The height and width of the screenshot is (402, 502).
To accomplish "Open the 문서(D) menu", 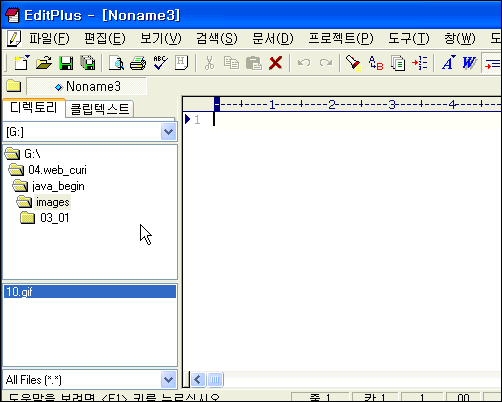I will 273,39.
